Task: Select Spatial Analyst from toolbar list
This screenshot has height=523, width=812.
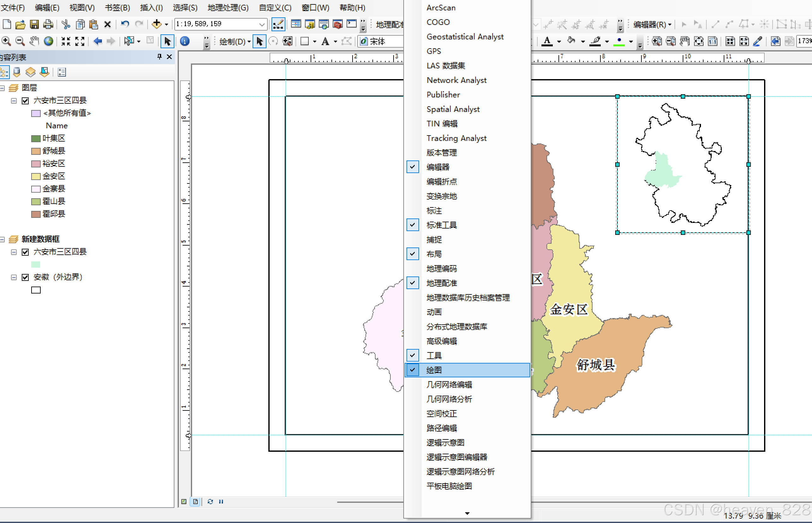Action: coord(453,109)
